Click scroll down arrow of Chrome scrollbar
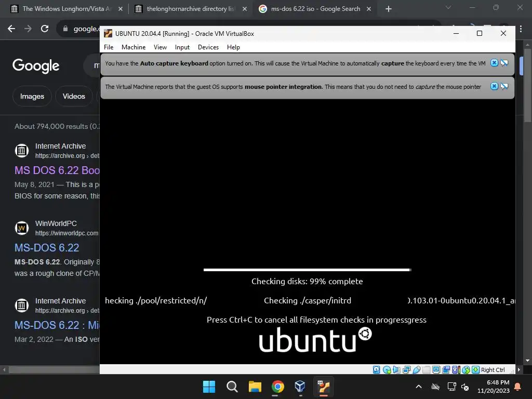532x399 pixels. pos(528,361)
